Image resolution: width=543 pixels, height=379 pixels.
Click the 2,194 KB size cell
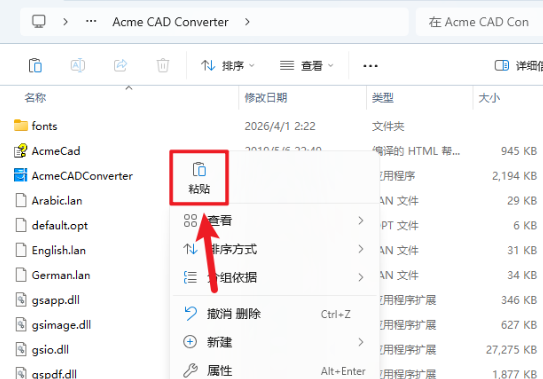click(x=515, y=176)
